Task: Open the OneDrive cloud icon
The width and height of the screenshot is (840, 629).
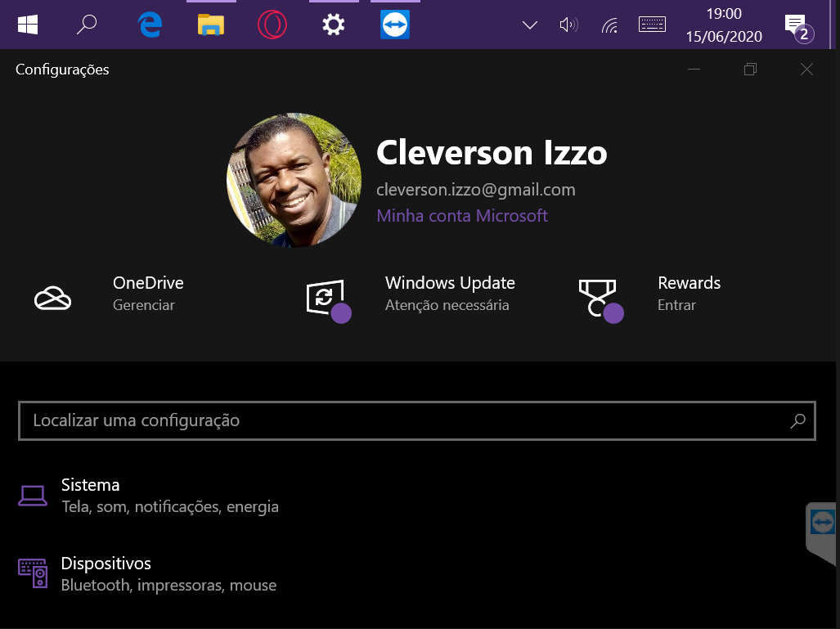Action: pos(52,298)
